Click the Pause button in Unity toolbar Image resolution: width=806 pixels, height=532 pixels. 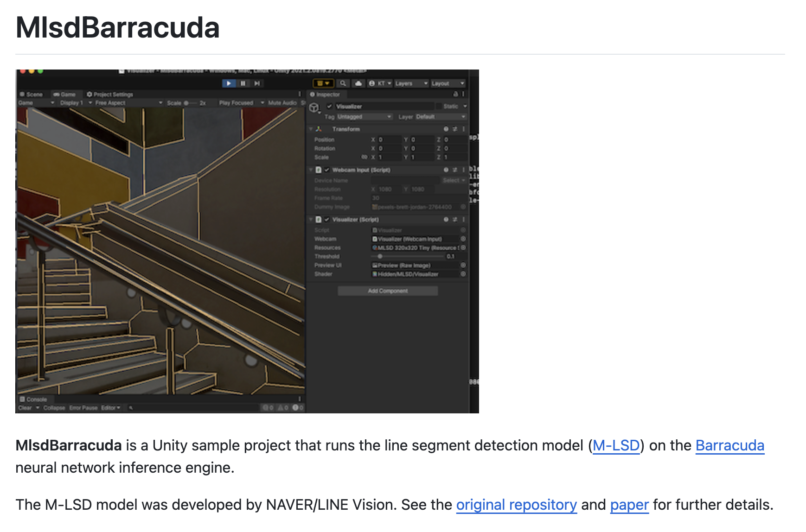(243, 83)
